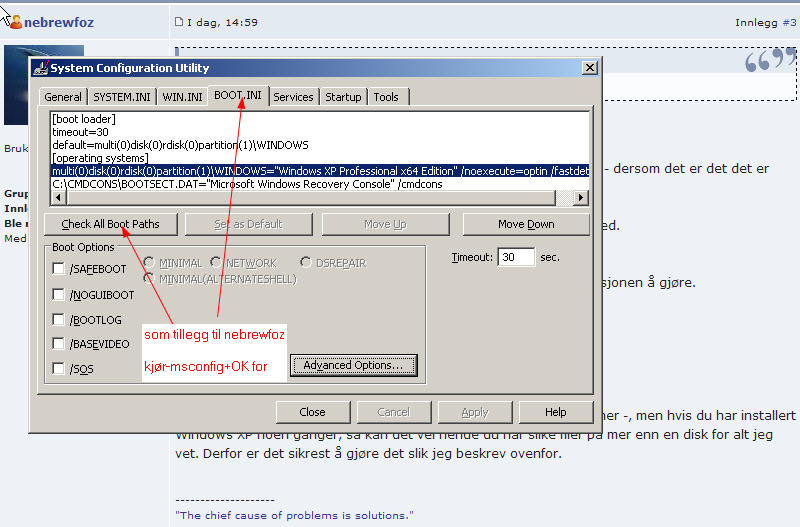Click the [operating systems] line
This screenshot has height=527, width=800.
pyautogui.click(x=100, y=158)
